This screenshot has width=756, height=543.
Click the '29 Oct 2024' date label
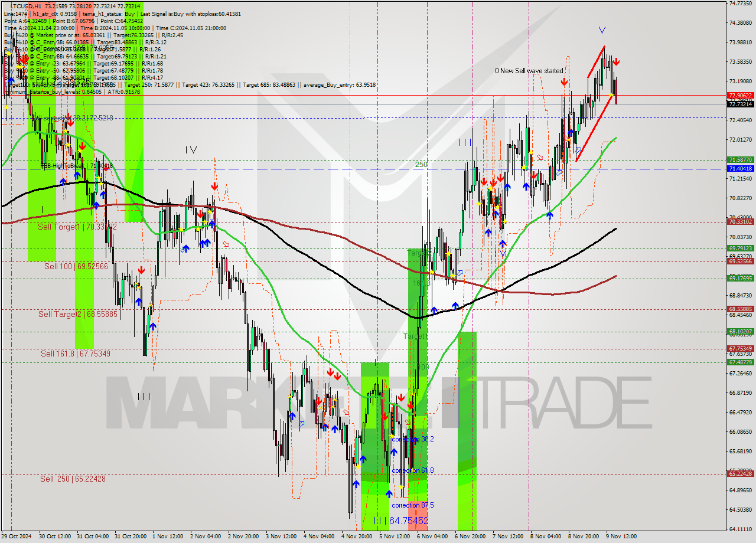coord(18,537)
